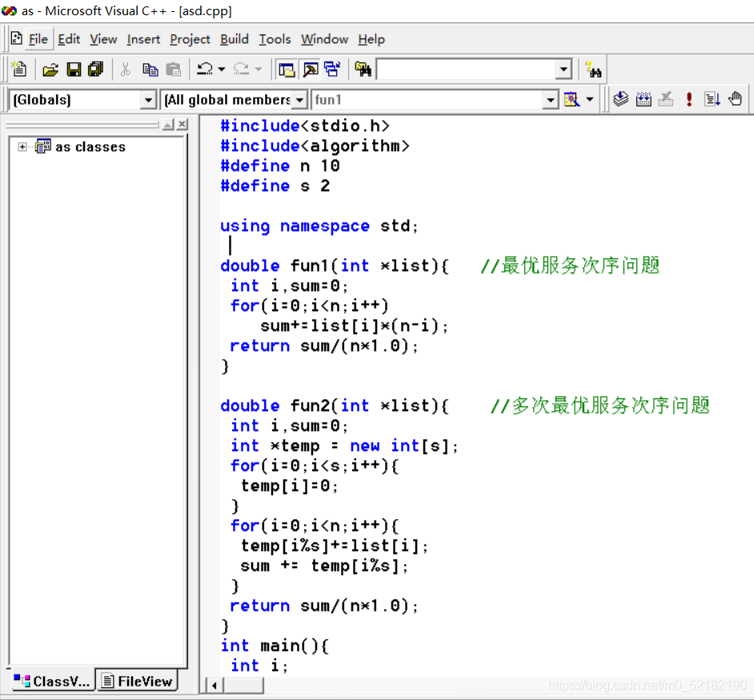Click the Find in Files icon
Viewport: 754px width, 700px height.
pyautogui.click(x=363, y=70)
